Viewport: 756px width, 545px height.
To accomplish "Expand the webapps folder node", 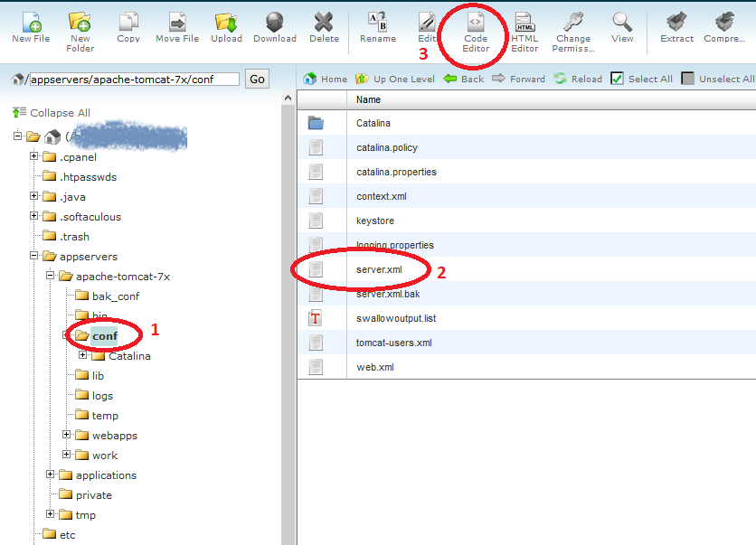I will (x=65, y=435).
